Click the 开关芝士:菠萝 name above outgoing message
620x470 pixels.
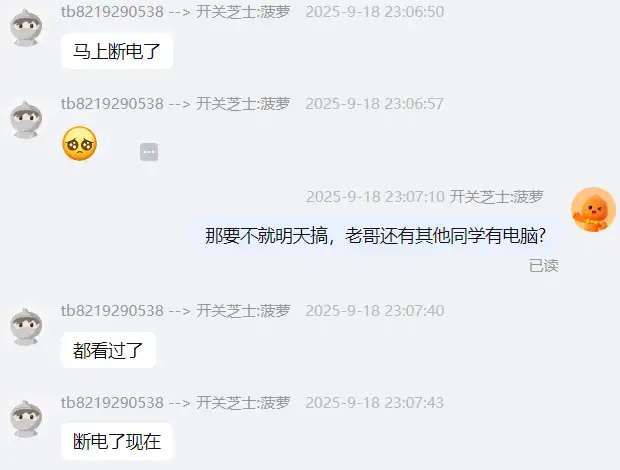pyautogui.click(x=496, y=196)
